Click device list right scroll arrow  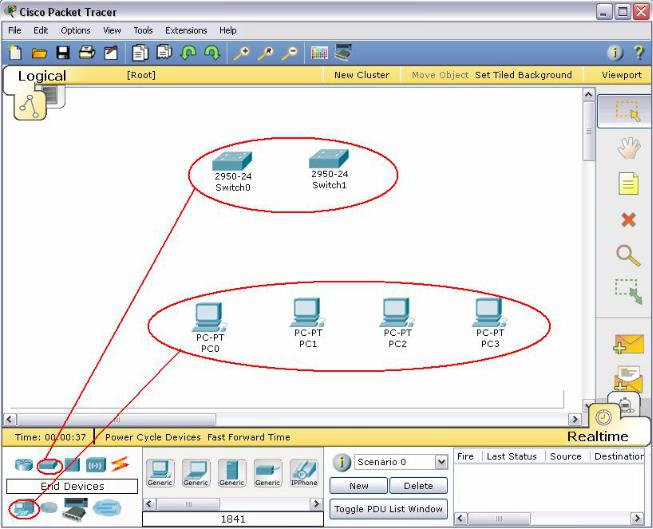(316, 504)
